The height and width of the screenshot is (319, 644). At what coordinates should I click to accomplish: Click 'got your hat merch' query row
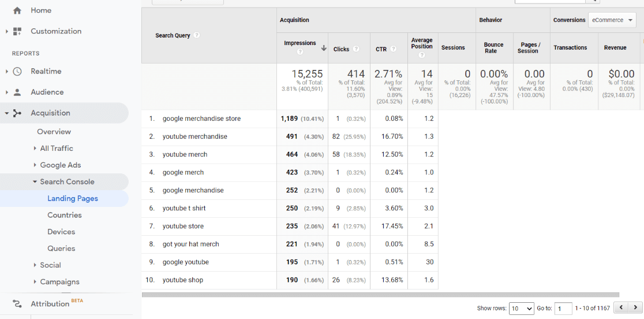190,244
